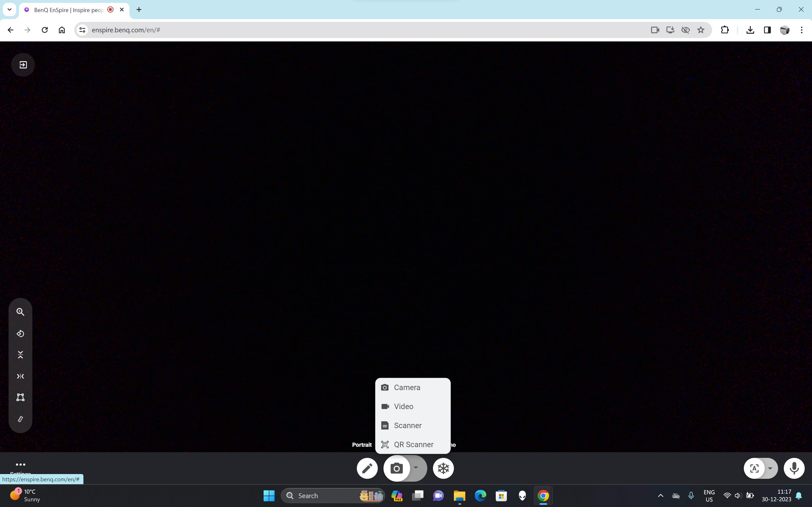Toggle the text recognition mode button
The image size is (812, 507).
[754, 468]
